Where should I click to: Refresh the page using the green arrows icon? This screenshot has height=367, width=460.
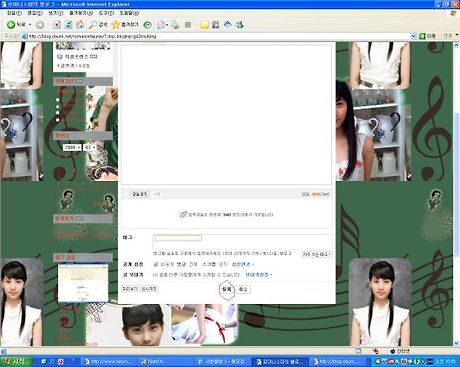(x=69, y=25)
